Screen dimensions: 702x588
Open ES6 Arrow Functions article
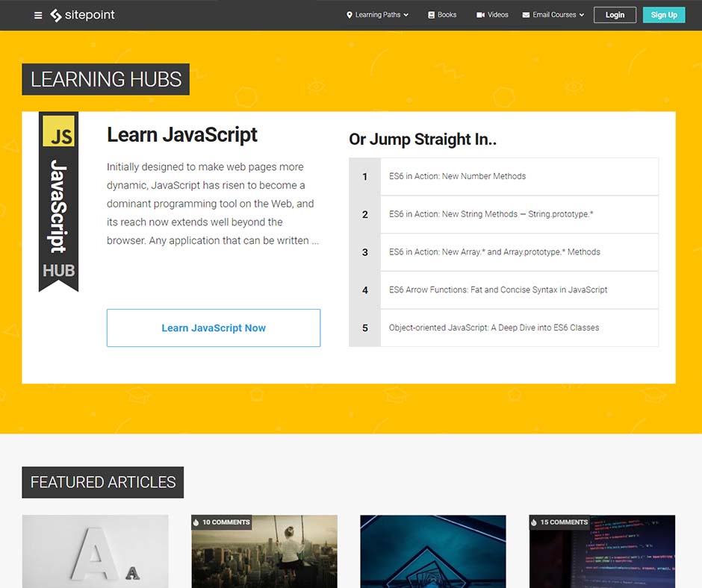519,290
